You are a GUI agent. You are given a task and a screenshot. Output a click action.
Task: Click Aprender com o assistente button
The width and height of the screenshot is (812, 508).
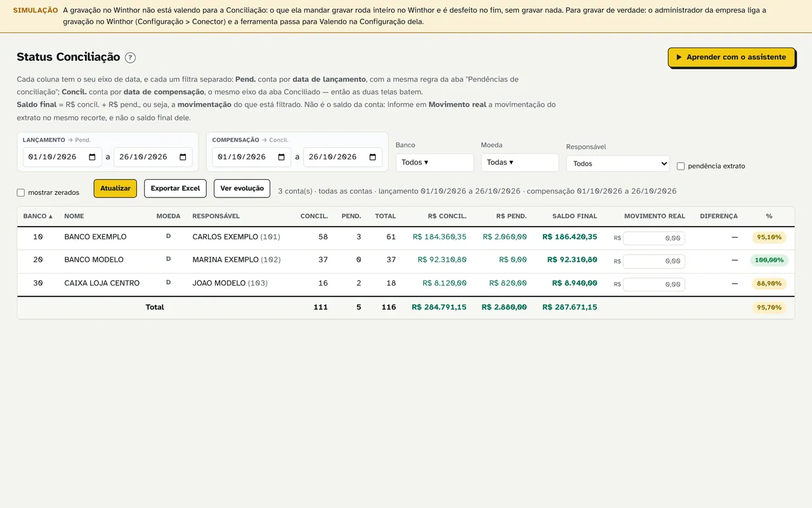731,57
